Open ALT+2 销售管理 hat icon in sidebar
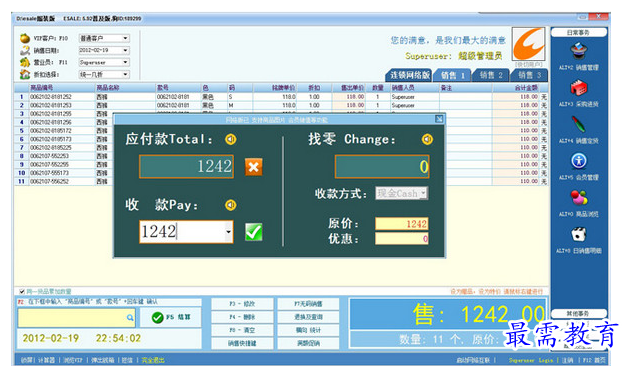 pyautogui.click(x=578, y=52)
